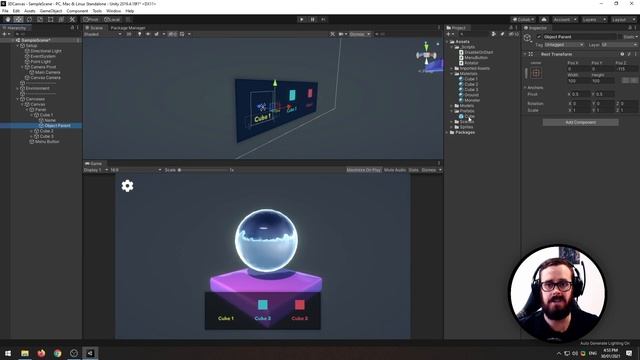Open scene camera settings icon
Screen dimensions: 640x360
(x=341, y=34)
